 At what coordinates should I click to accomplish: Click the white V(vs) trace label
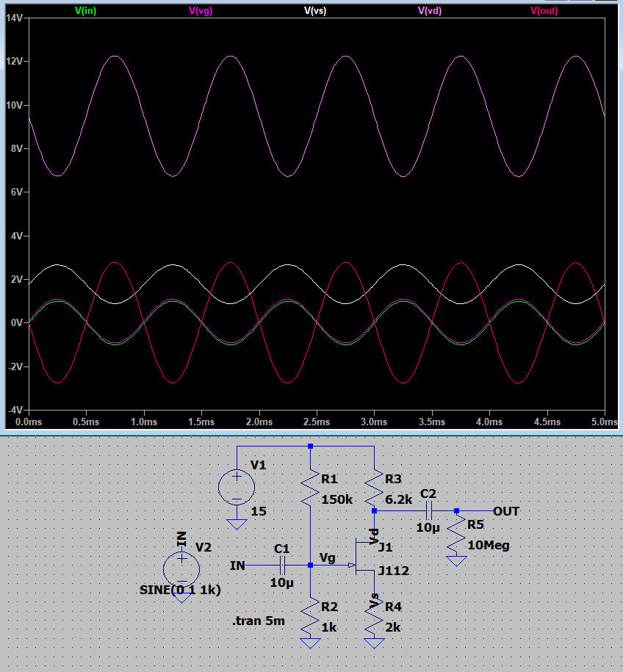[x=315, y=10]
